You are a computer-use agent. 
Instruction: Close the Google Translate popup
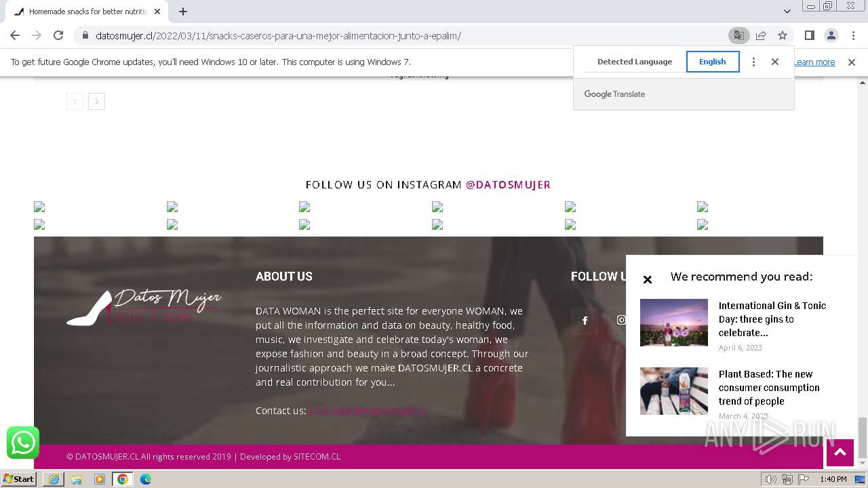coord(775,62)
